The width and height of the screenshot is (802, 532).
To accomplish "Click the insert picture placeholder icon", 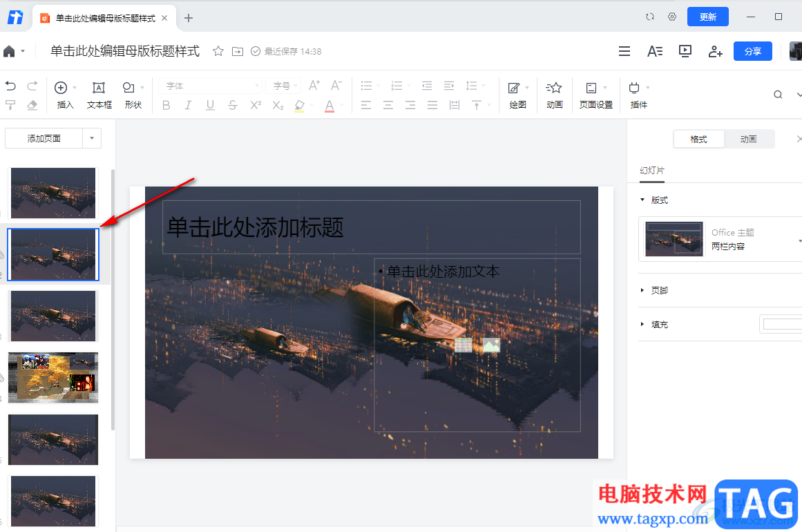I will pos(491,345).
